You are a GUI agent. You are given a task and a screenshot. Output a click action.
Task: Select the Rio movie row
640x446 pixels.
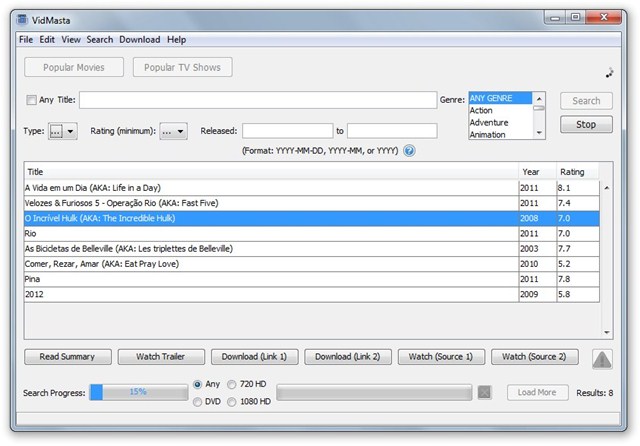(x=312, y=234)
